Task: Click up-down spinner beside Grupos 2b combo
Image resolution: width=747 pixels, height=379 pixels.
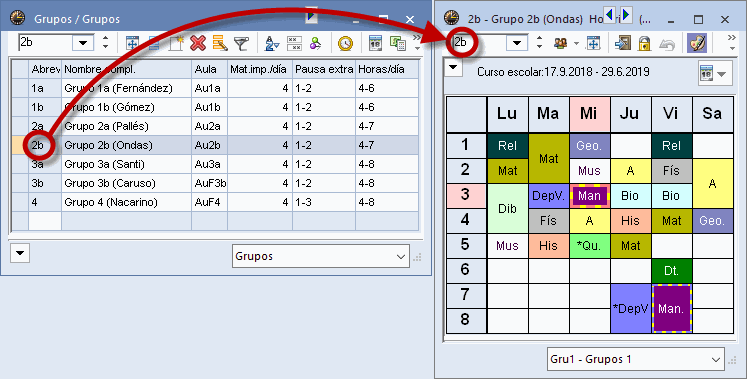Action: (x=105, y=43)
